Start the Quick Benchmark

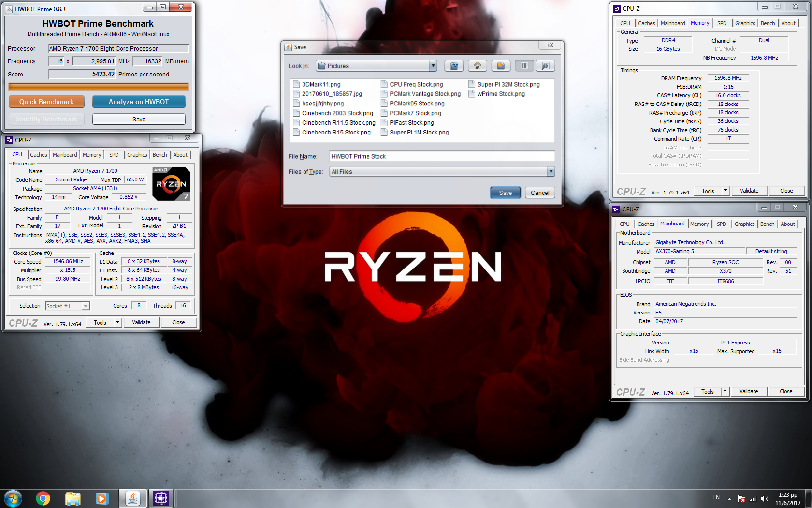(46, 102)
